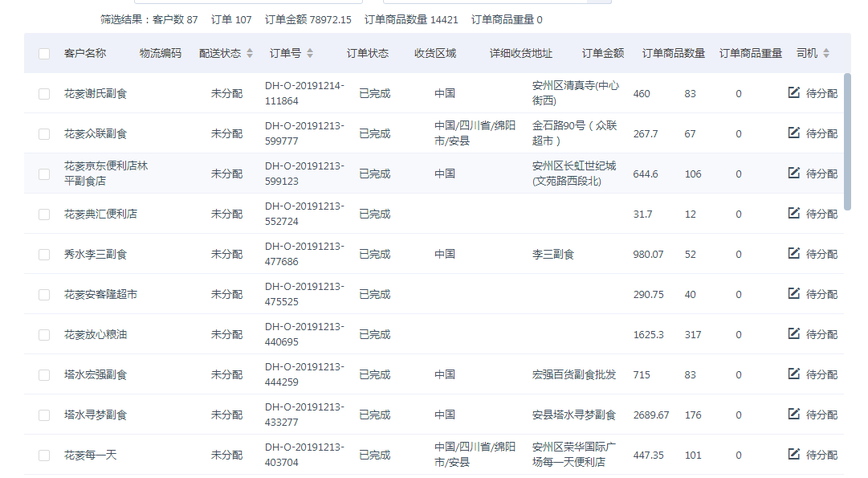Screen dimensions: 868x478
Task: Click edit icon for 塔水宏强副食 row
Action: [x=794, y=374]
